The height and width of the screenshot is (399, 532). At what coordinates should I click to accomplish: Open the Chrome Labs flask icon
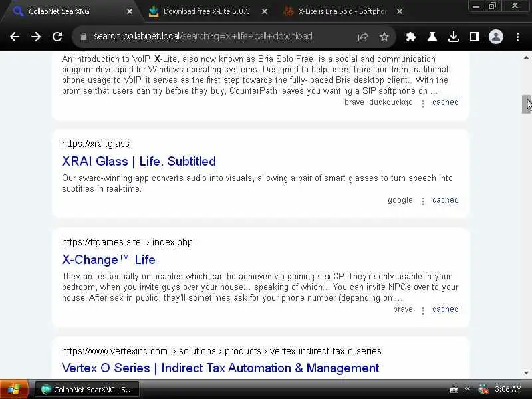432,37
